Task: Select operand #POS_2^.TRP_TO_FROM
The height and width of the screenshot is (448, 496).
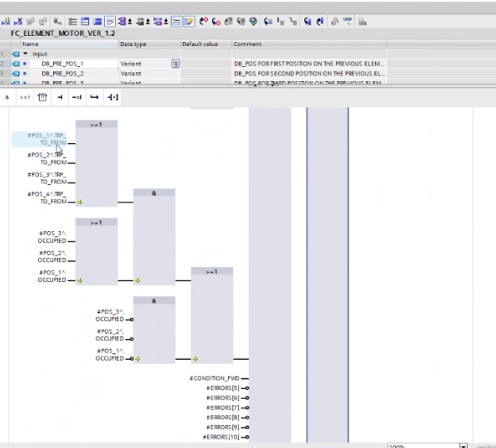Action: coord(47,159)
